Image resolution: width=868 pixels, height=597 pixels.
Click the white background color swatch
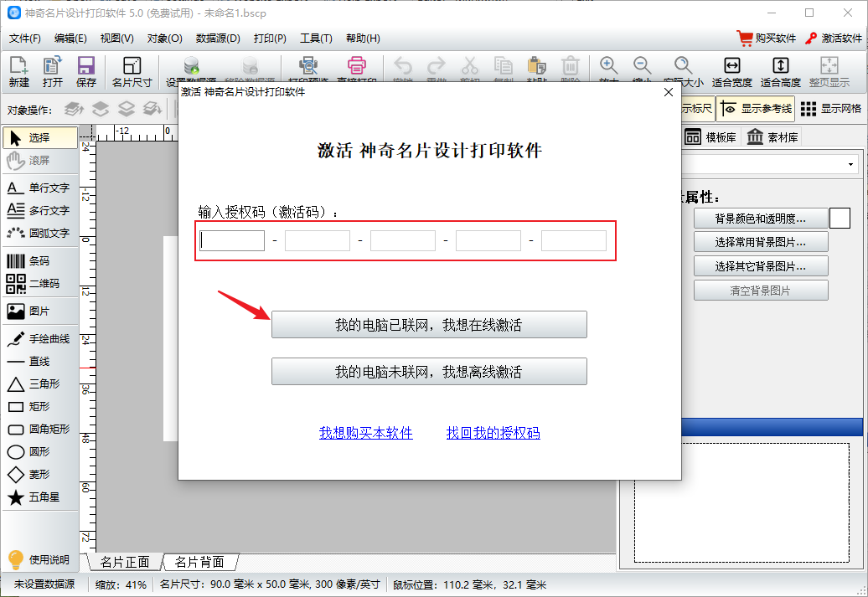pyautogui.click(x=840, y=219)
